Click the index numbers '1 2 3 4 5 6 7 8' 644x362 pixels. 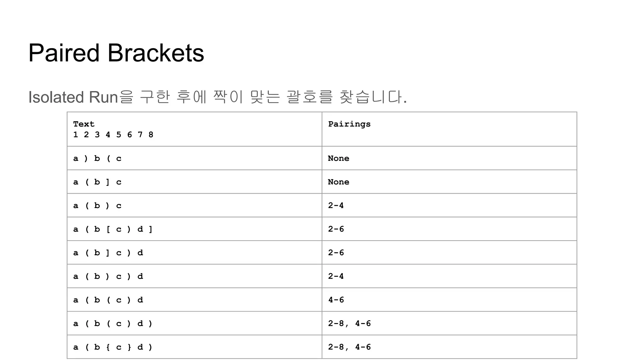coord(113,135)
